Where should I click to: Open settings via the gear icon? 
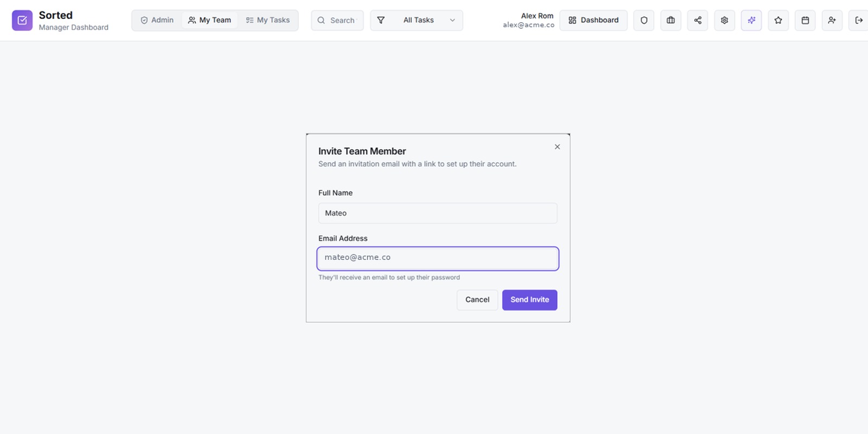724,20
